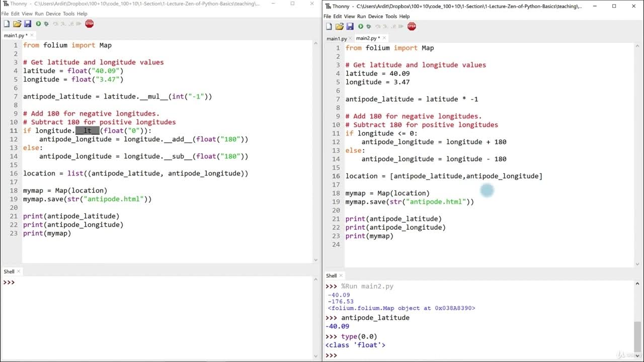This screenshot has width=644, height=362.
Task: Open View menu in left Thonny window
Action: tap(27, 14)
